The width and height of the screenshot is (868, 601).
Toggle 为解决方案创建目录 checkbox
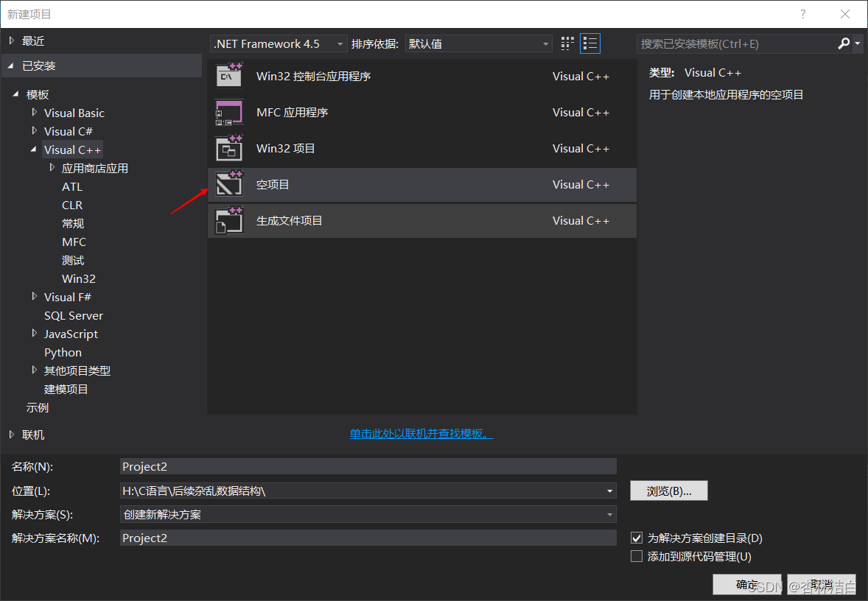click(x=637, y=538)
